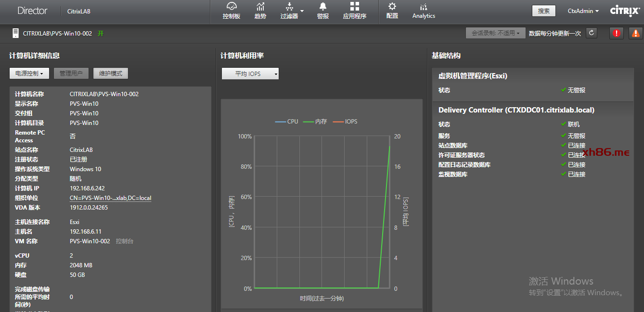This screenshot has width=644, height=312.
Task: Open the 平均 IOPS dropdown
Action: (250, 74)
